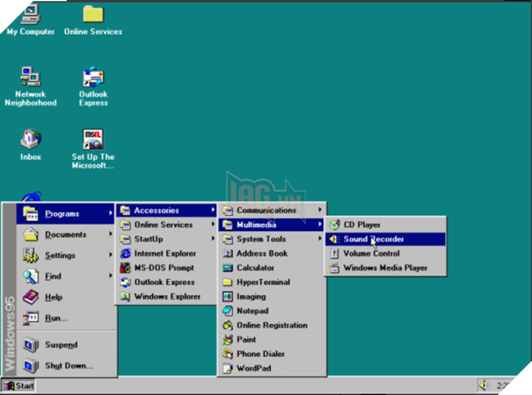Open Windows Explorer from the Programs menu
532x395 pixels.
pos(166,297)
